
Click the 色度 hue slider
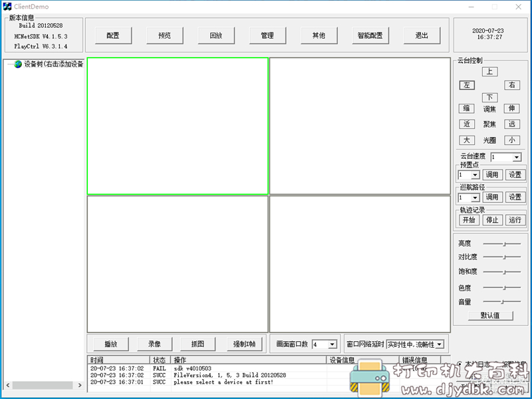tap(502, 288)
